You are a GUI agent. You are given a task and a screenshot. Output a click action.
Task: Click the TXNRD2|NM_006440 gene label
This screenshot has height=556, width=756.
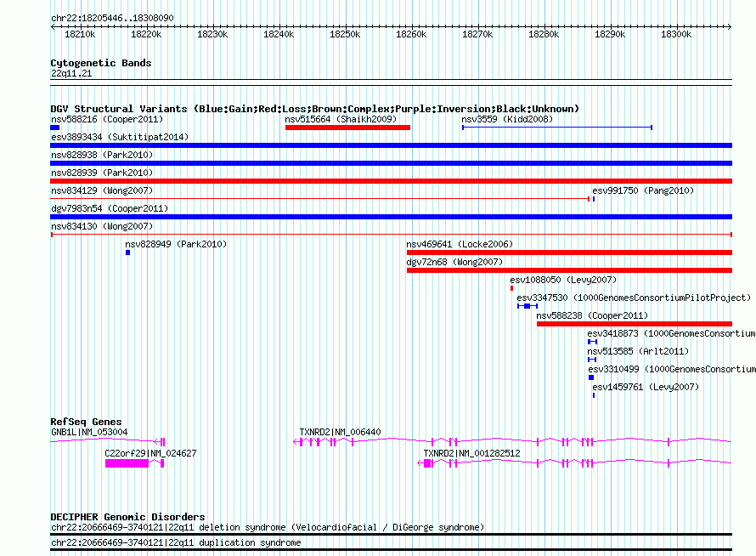pyautogui.click(x=340, y=432)
